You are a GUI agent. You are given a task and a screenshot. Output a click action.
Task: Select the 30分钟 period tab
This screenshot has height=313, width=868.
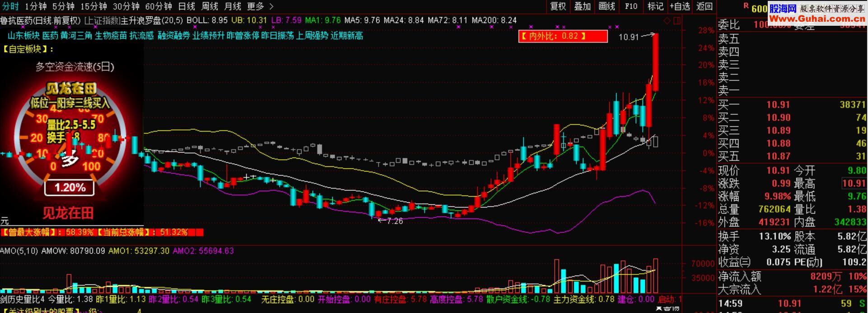pyautogui.click(x=126, y=6)
